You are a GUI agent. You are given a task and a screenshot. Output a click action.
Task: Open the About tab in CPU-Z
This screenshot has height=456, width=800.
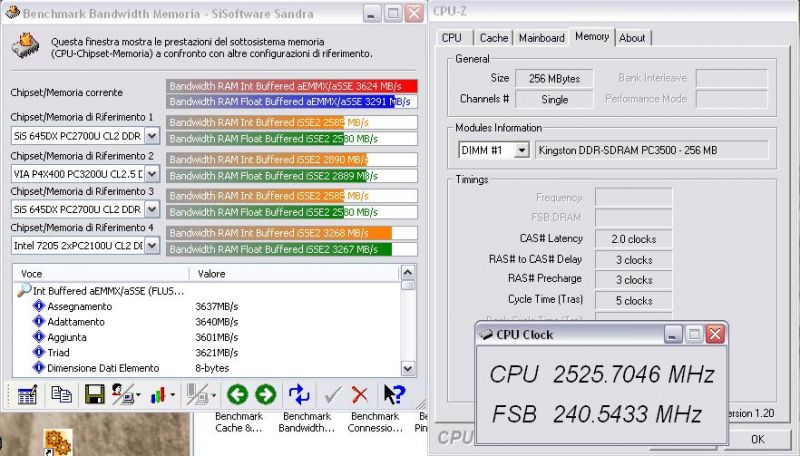(632, 38)
